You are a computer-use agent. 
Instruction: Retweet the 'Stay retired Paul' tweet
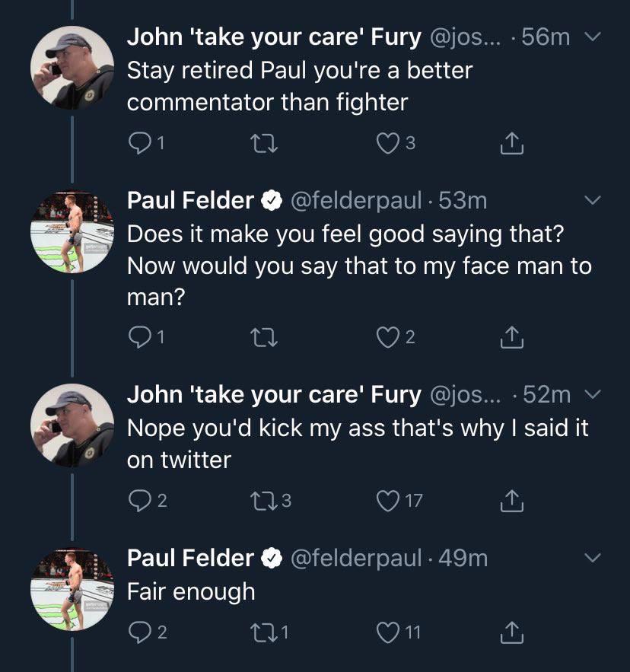tap(264, 143)
